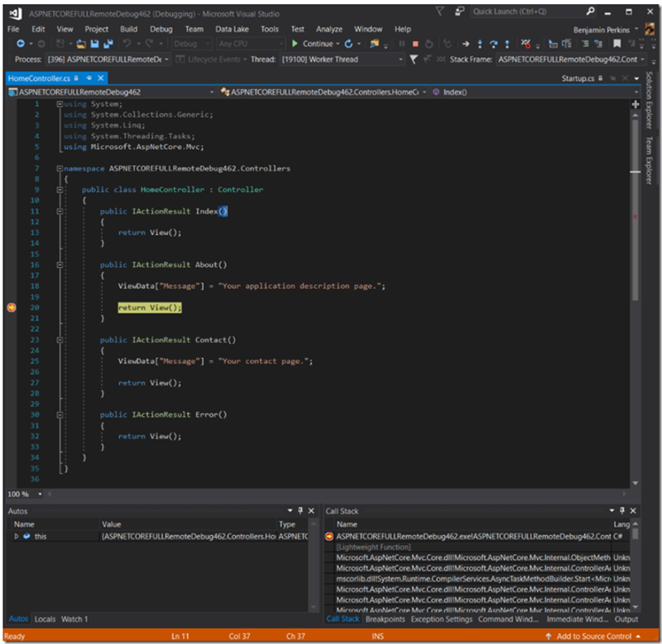Close the HomeController.cs tab
The image size is (662, 644).
[101, 78]
